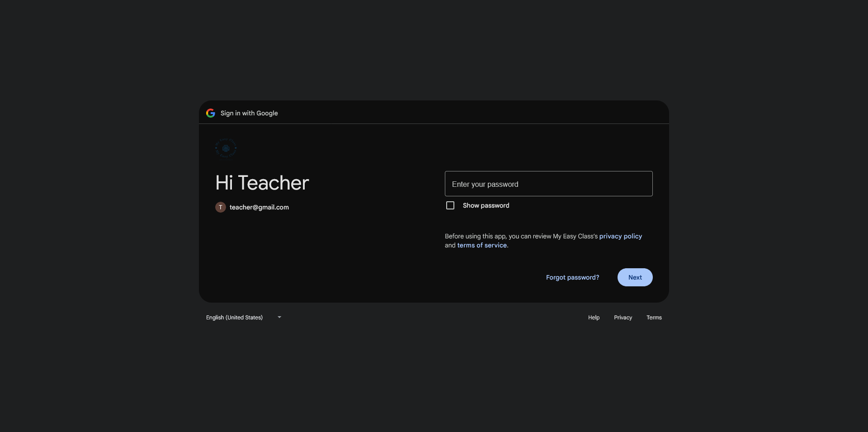Click the teacher account avatar icon
The height and width of the screenshot is (432, 868).
[221, 207]
